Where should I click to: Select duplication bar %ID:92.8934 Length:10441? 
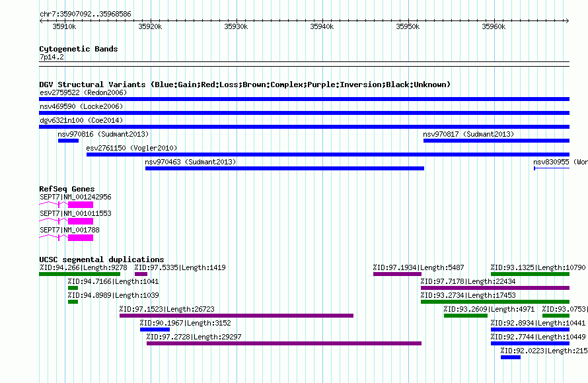[x=531, y=330]
